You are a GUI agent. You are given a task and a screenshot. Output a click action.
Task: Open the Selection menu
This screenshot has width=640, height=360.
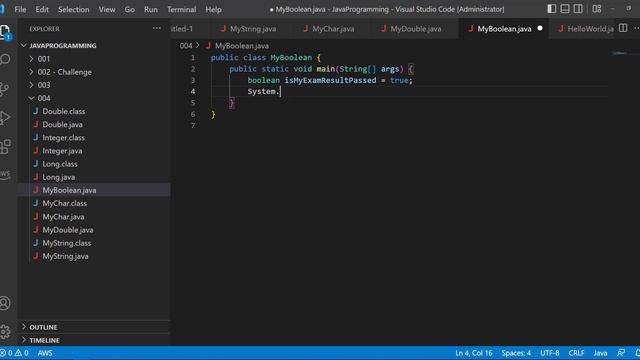pyautogui.click(x=73, y=9)
